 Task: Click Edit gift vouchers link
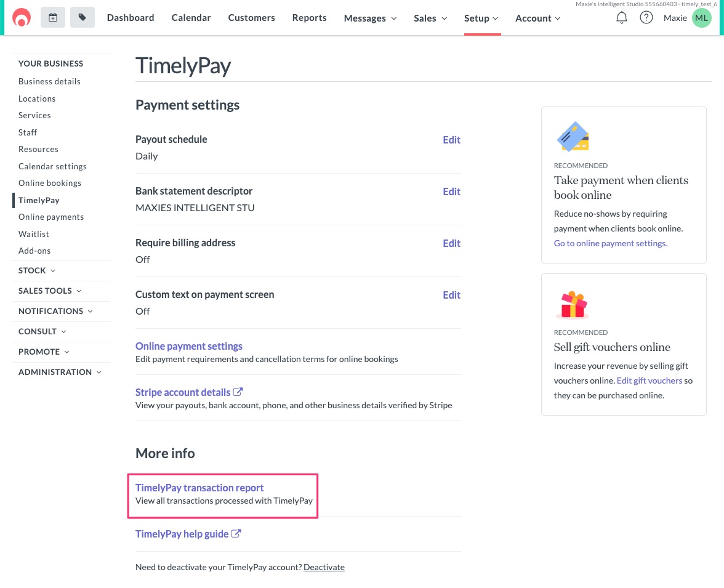tap(649, 381)
